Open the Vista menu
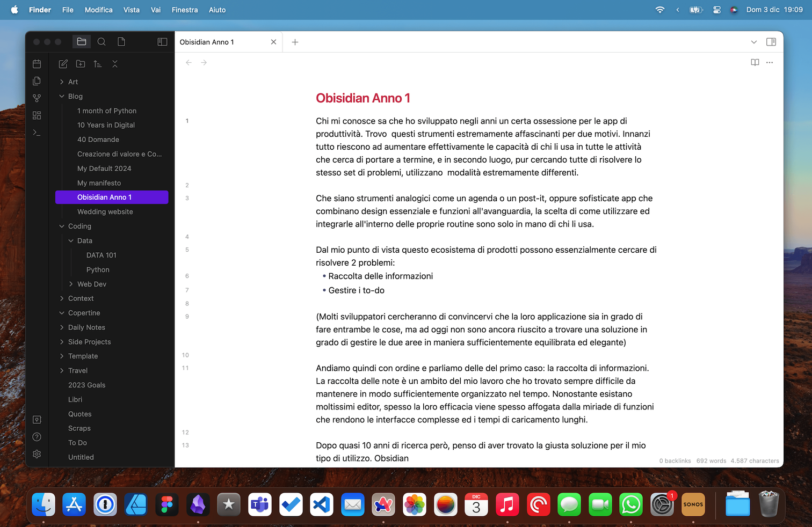This screenshot has height=527, width=812. 132,10
